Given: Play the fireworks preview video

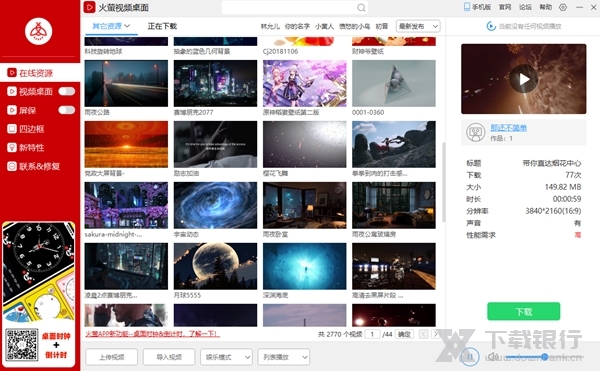Looking at the screenshot, I should [x=523, y=79].
